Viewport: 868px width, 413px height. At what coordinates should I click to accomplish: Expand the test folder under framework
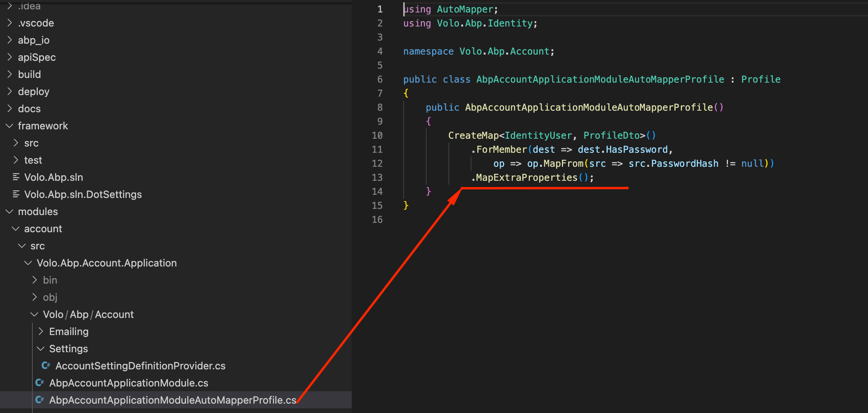[16, 160]
